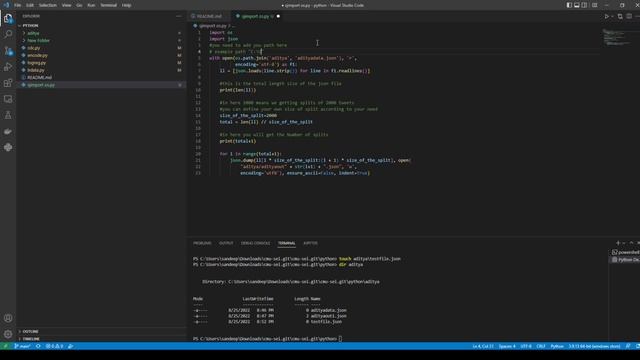Select the powershell terminal instance

625,252
